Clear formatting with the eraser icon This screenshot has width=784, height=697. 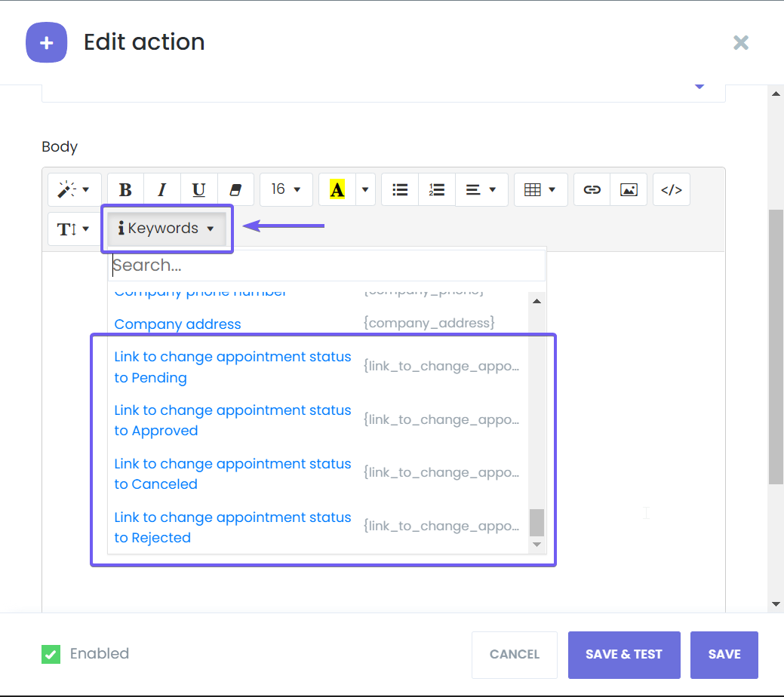click(235, 189)
